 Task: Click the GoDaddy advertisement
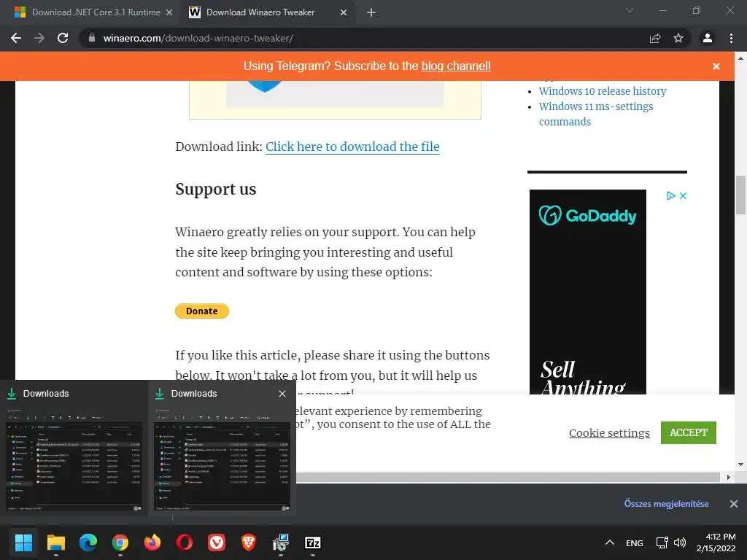pos(588,292)
